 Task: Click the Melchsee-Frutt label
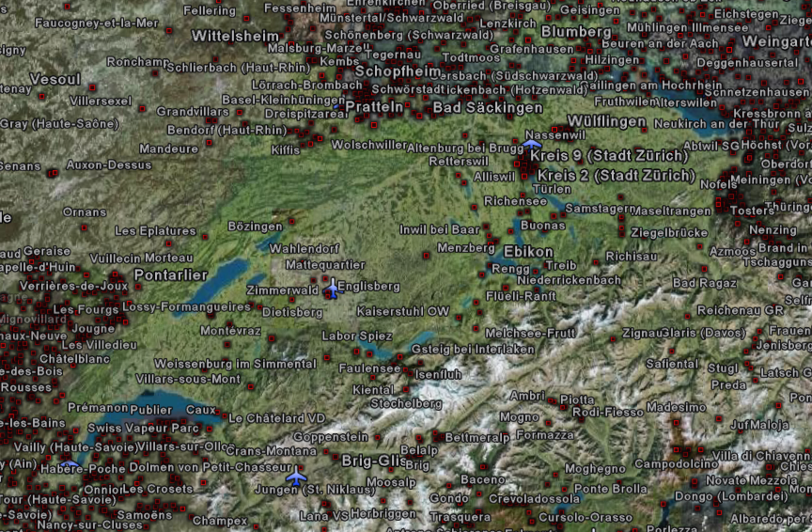(530, 333)
